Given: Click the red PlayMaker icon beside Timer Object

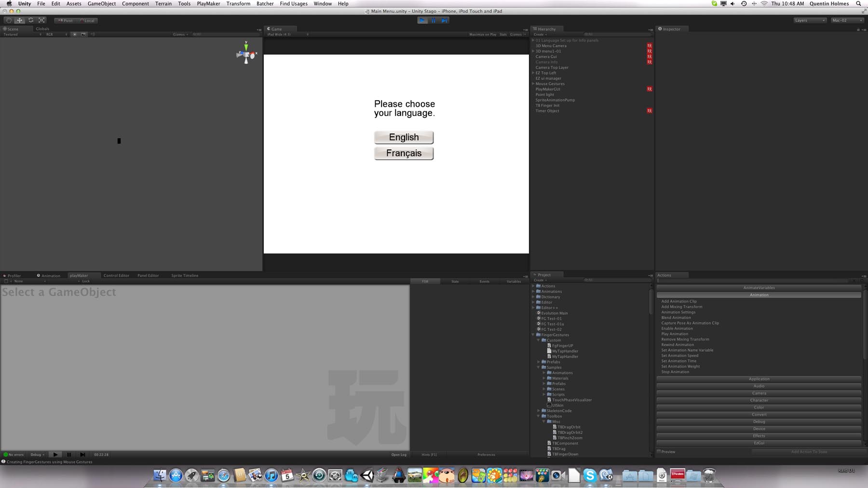Looking at the screenshot, I should pyautogui.click(x=650, y=110).
